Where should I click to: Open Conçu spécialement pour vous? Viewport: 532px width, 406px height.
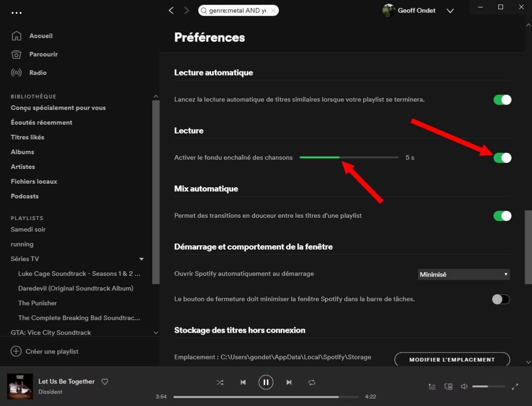coord(58,108)
